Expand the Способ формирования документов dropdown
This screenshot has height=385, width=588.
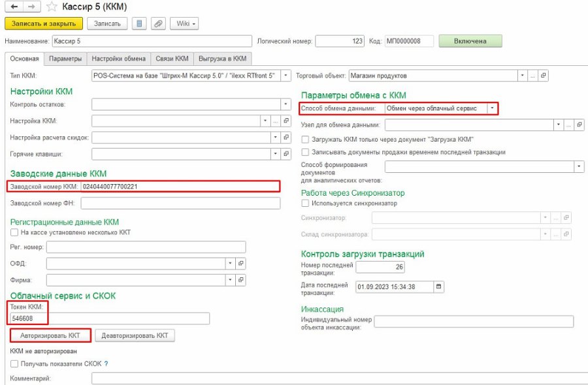click(580, 166)
